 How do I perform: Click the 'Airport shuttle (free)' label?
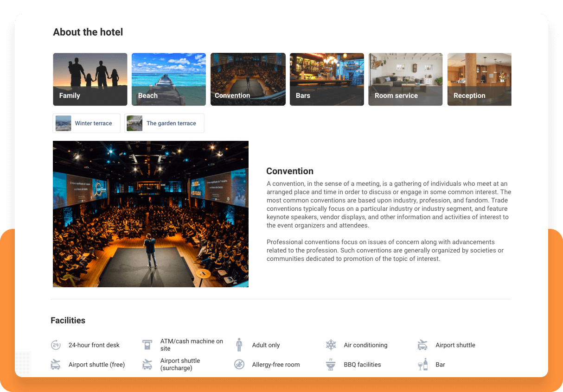(x=97, y=365)
